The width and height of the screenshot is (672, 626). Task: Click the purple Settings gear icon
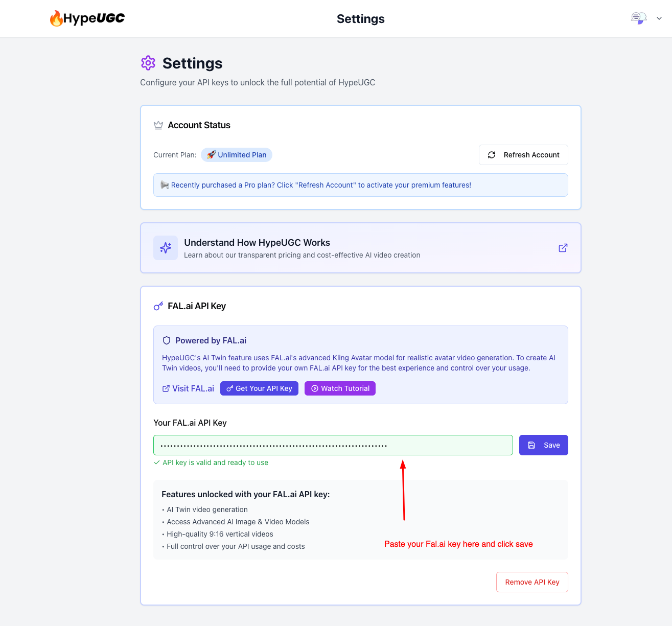coord(148,63)
